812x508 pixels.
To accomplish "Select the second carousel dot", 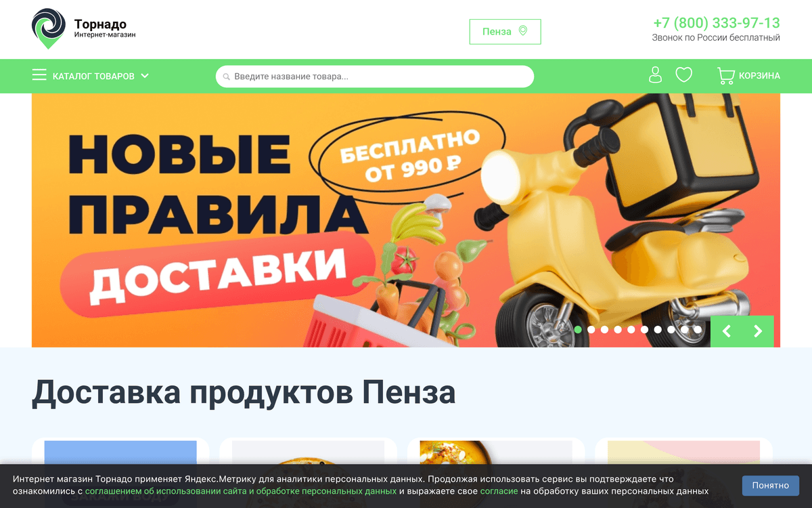I will pyautogui.click(x=591, y=330).
